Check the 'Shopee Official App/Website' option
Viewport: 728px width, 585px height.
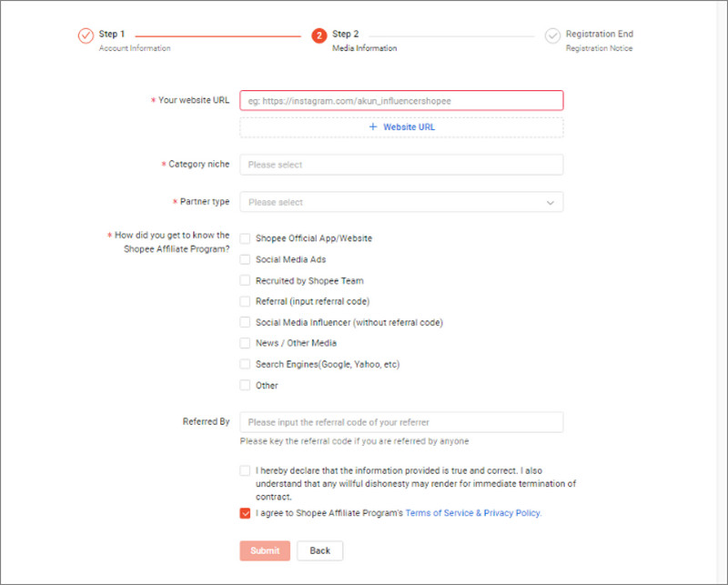point(244,237)
